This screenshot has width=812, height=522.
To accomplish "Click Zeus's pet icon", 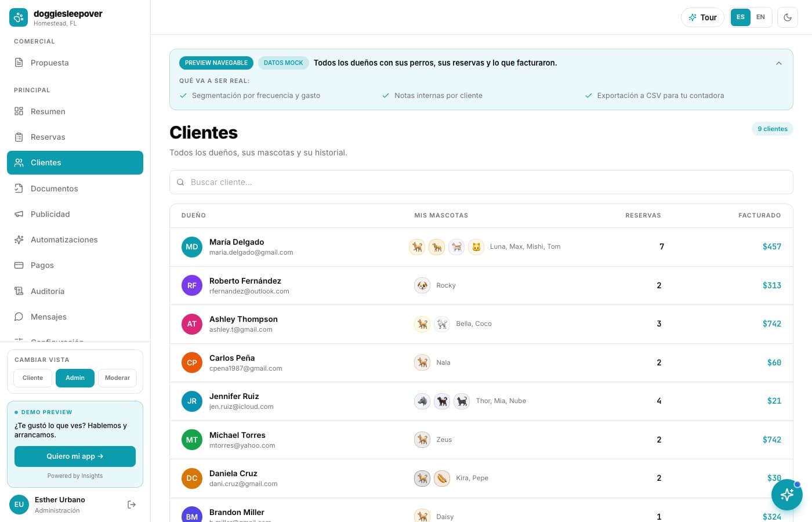I will click(x=422, y=440).
